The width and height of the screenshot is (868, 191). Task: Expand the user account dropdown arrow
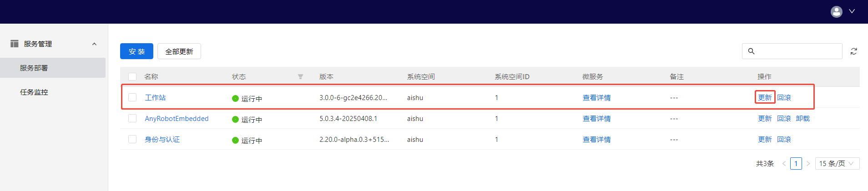click(852, 11)
